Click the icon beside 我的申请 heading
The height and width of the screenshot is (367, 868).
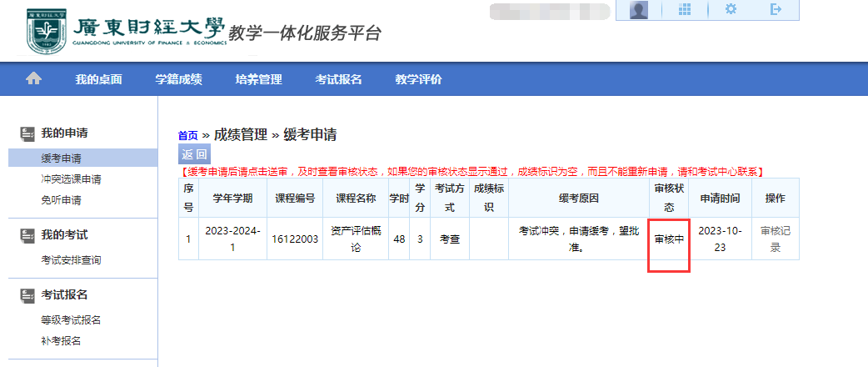click(x=27, y=133)
